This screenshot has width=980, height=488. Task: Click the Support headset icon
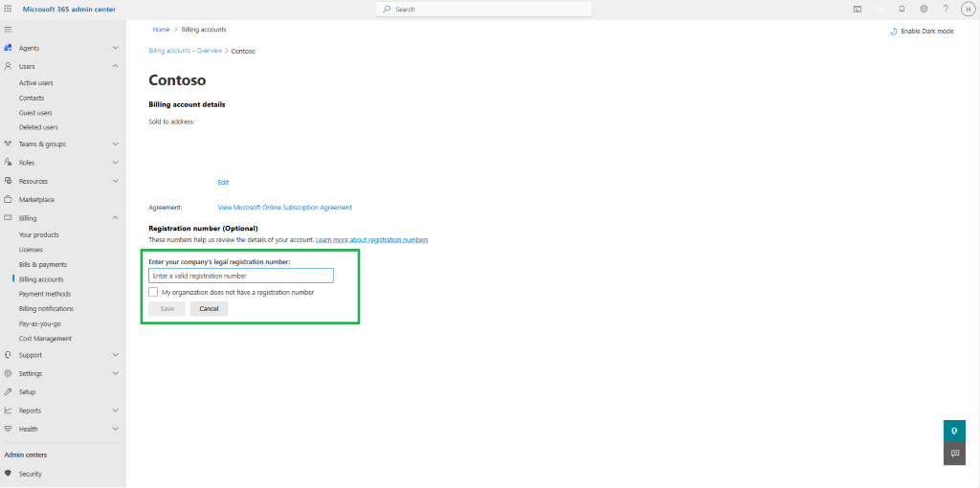click(x=8, y=355)
